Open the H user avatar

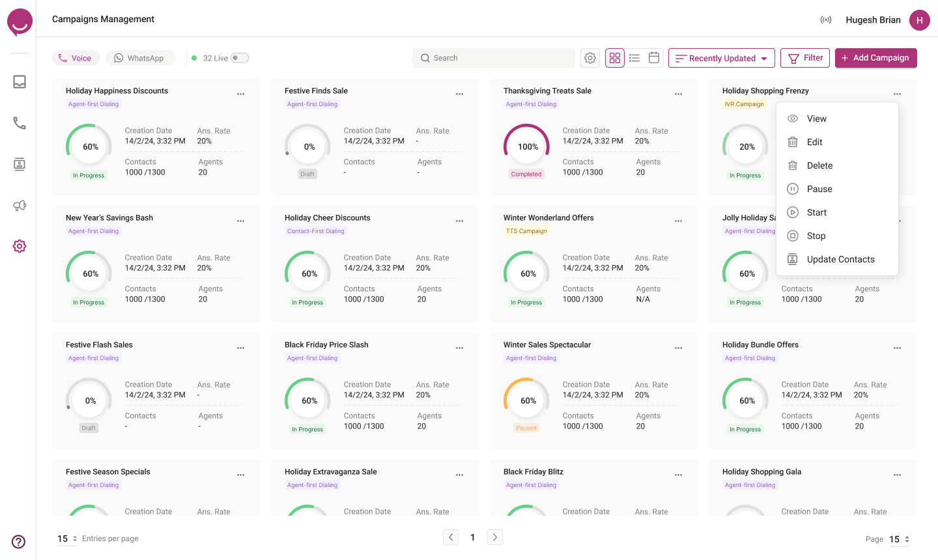coord(920,20)
